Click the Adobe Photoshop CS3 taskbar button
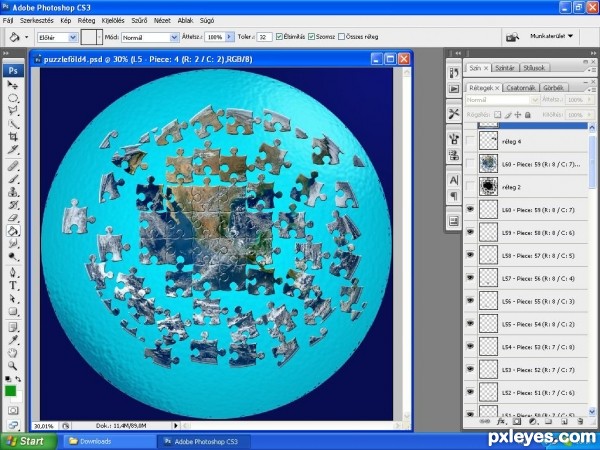Image resolution: width=600 pixels, height=450 pixels. click(x=203, y=441)
